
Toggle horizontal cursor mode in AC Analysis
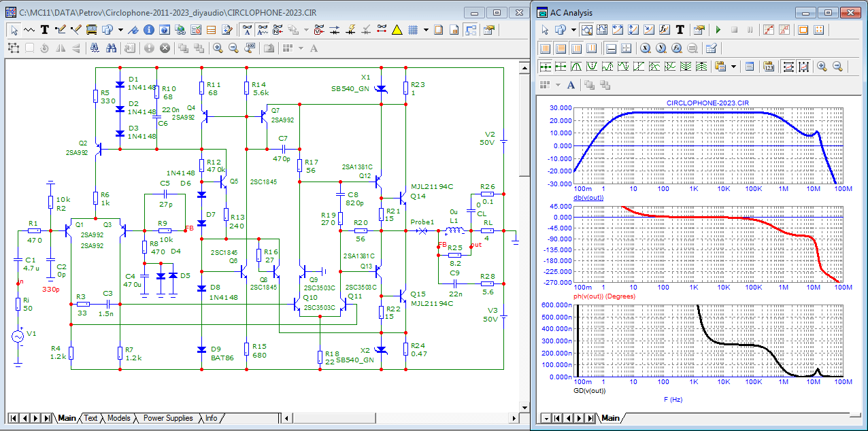pos(788,67)
